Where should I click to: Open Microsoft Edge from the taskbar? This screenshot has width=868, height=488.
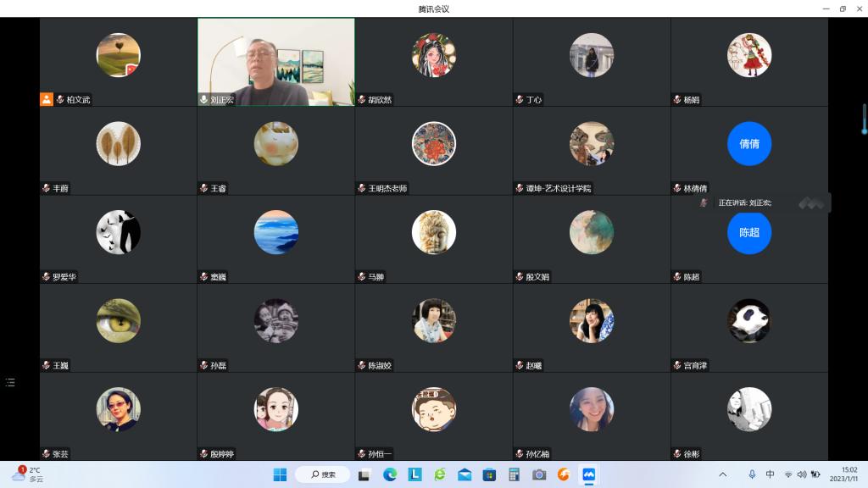coord(390,474)
